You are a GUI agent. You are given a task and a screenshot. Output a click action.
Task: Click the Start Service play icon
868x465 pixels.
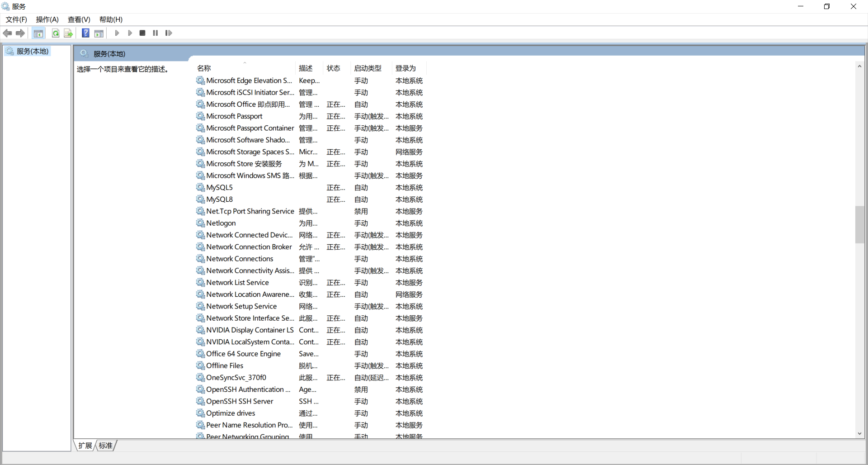pyautogui.click(x=117, y=33)
